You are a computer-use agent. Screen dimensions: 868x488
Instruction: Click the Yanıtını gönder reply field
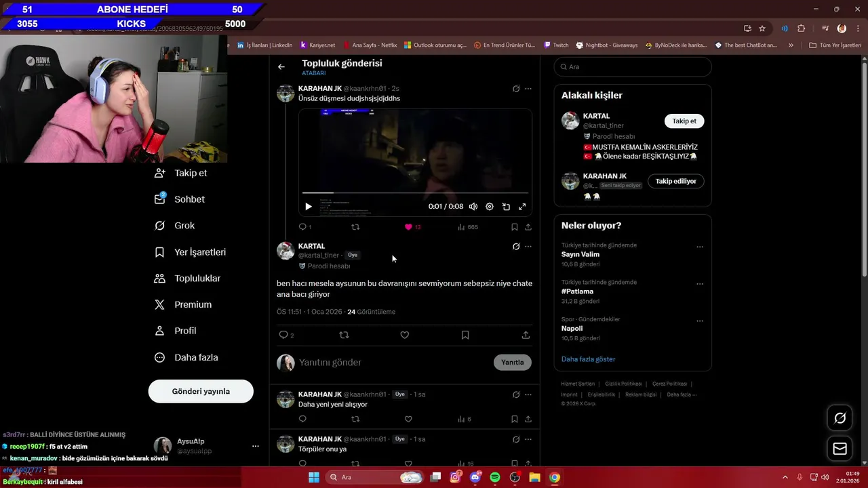click(393, 363)
